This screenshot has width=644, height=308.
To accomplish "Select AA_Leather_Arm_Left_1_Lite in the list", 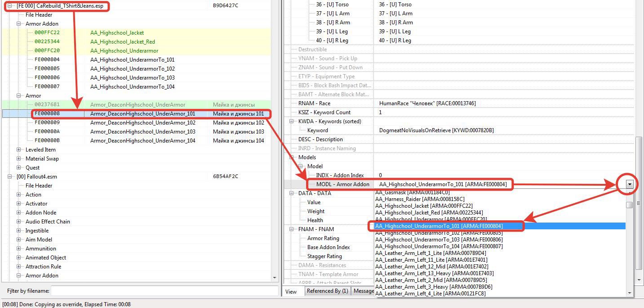I will (431, 253).
